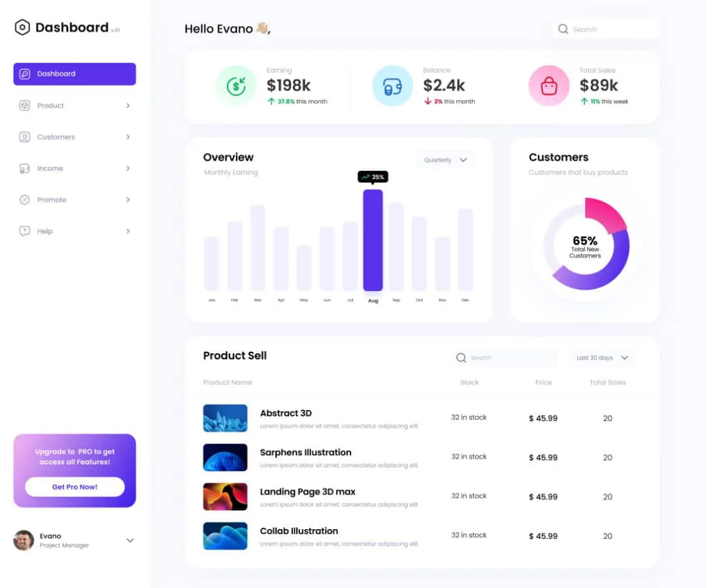This screenshot has height=588, width=706.
Task: Select Dashboard in the sidebar menu
Action: click(74, 73)
